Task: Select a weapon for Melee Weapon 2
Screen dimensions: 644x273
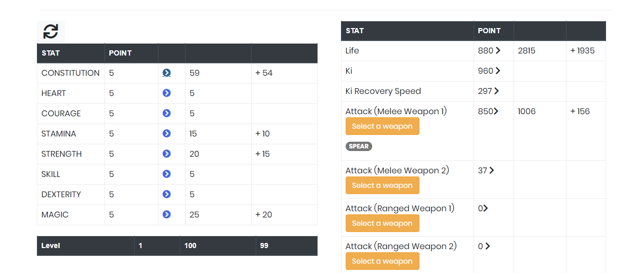Action: 382,185
